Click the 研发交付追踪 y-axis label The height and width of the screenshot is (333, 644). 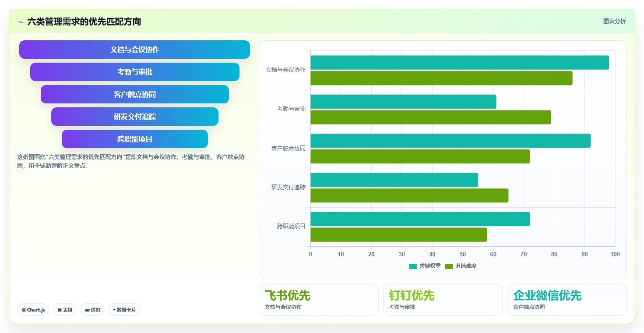[289, 187]
